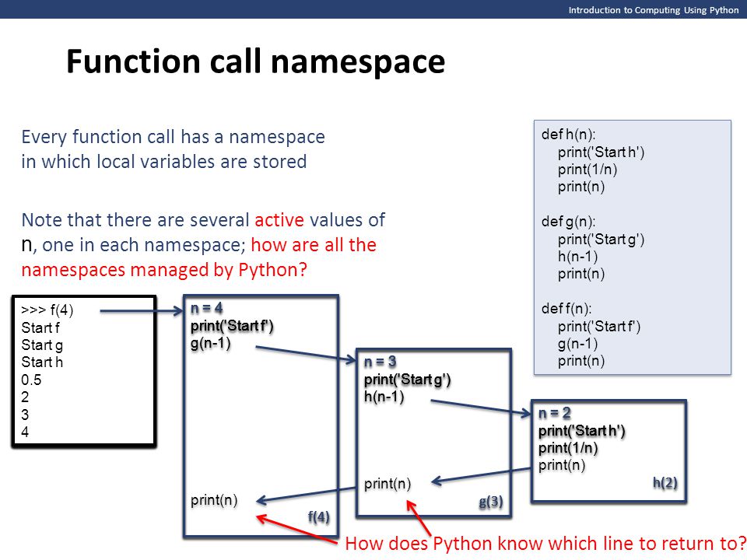The height and width of the screenshot is (560, 747).
Task: Click the '4' output line
Action: (25, 432)
